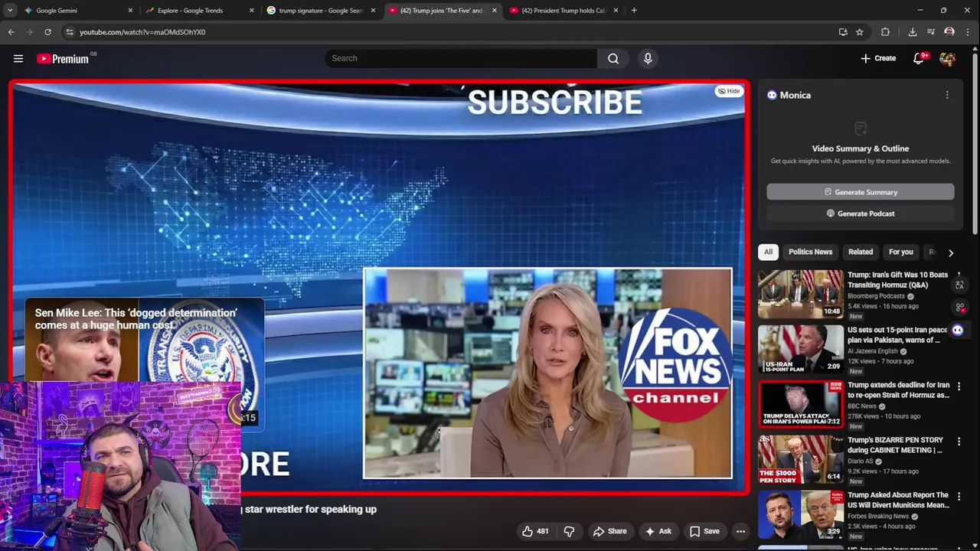Screen dimensions: 980x551
Task: Open more actions under the video
Action: (740, 531)
